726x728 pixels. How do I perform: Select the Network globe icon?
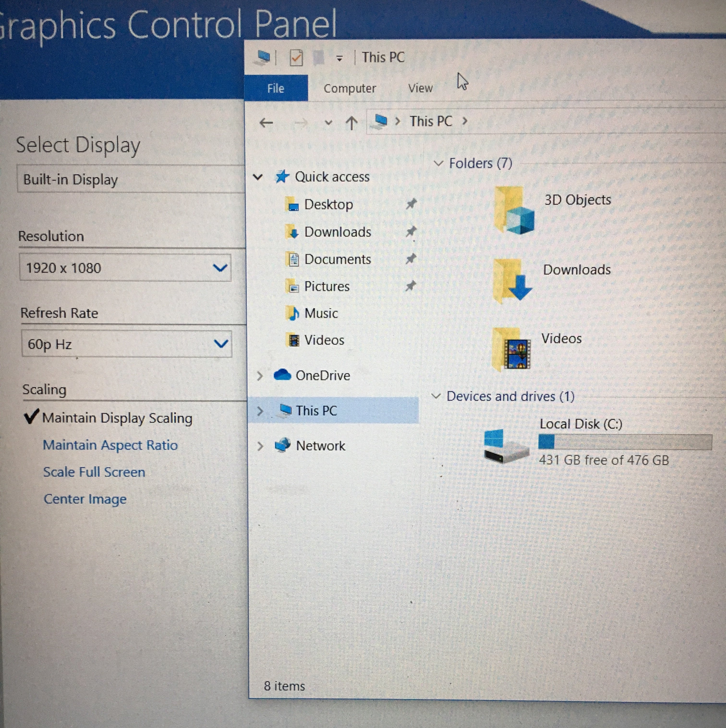283,445
